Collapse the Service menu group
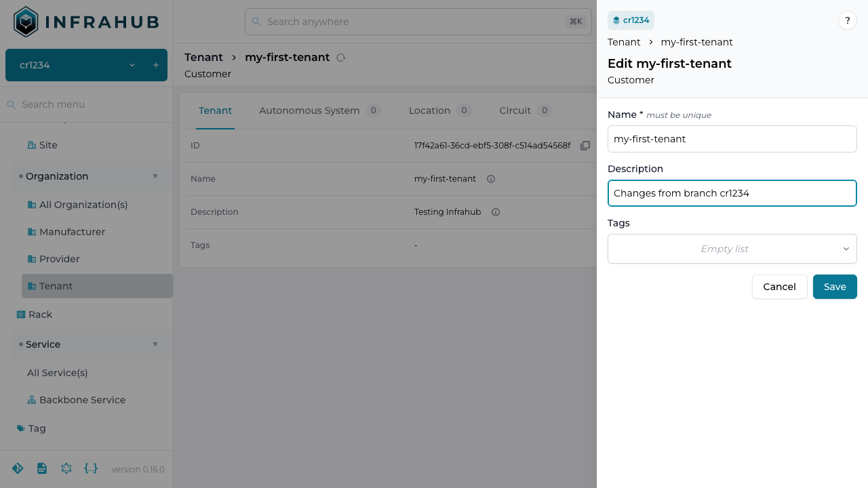 pos(92,344)
